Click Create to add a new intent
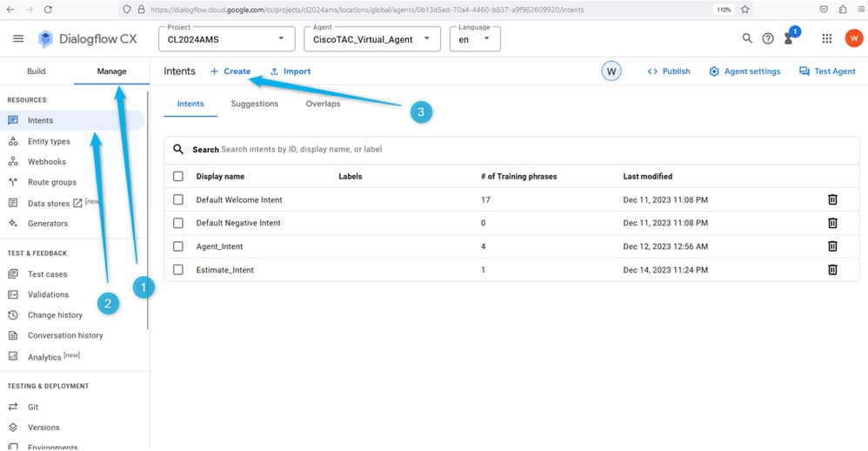868x451 pixels. pos(230,71)
